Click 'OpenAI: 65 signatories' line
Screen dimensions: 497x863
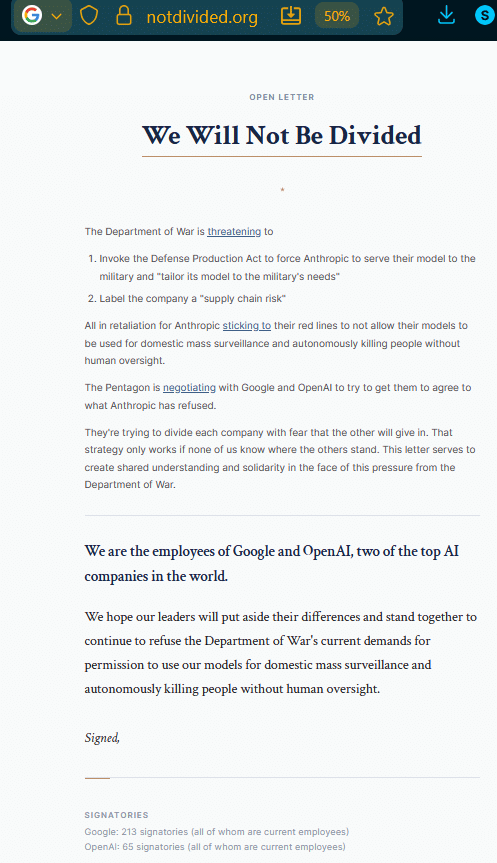(x=215, y=846)
